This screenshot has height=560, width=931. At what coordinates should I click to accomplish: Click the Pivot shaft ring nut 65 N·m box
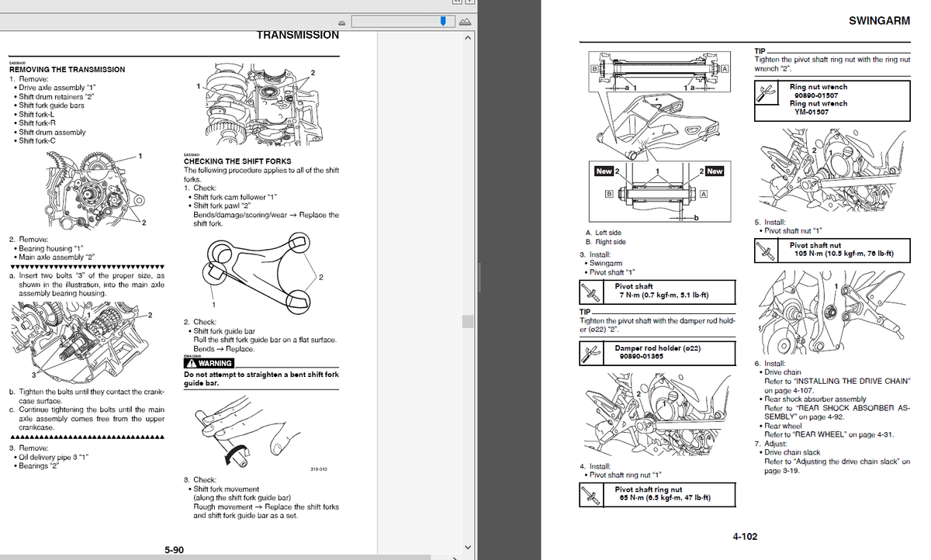coord(657,495)
